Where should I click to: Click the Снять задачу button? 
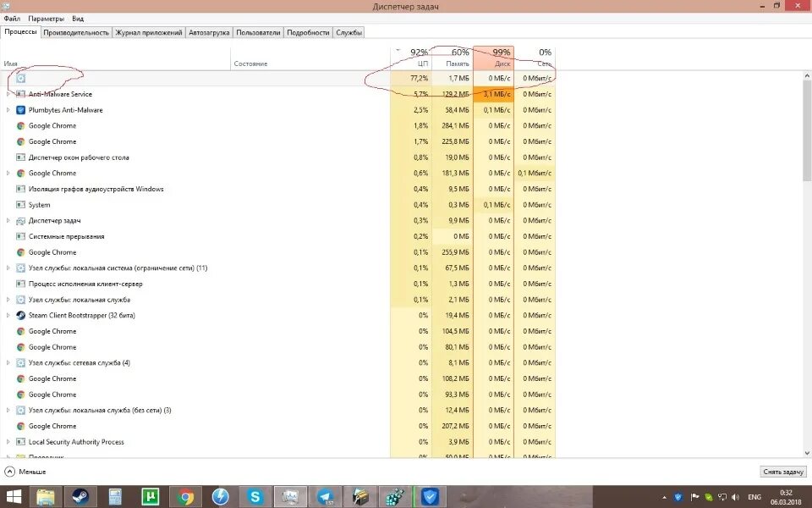click(783, 472)
